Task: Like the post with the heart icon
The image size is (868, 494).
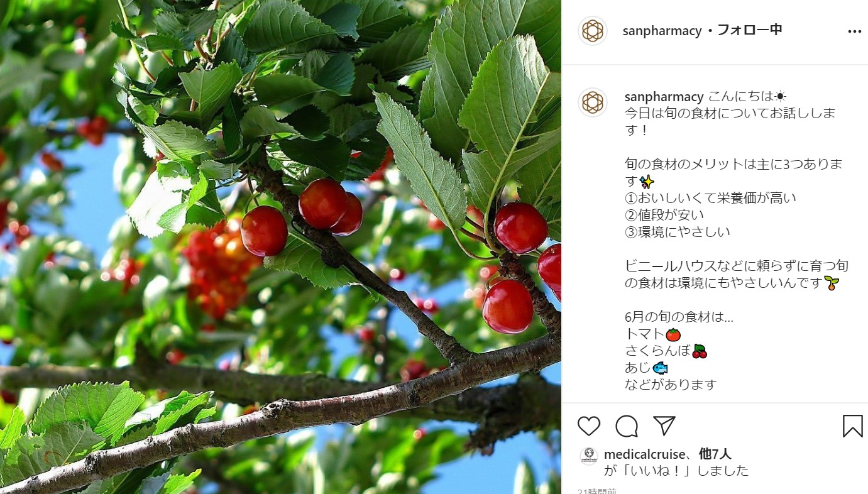Action: (589, 426)
